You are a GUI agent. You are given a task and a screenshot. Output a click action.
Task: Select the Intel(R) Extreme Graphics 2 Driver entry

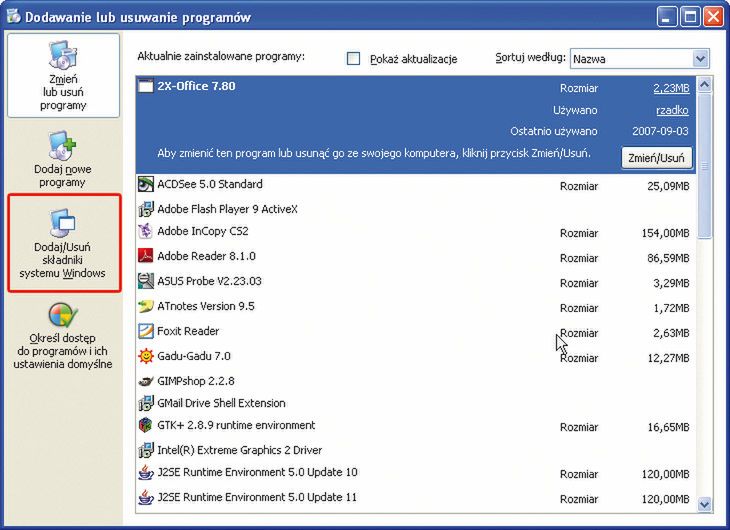tap(415, 450)
